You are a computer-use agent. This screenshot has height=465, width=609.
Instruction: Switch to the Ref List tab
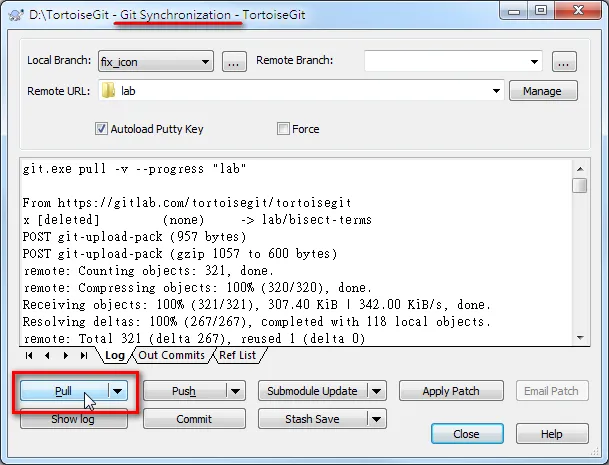(x=237, y=355)
